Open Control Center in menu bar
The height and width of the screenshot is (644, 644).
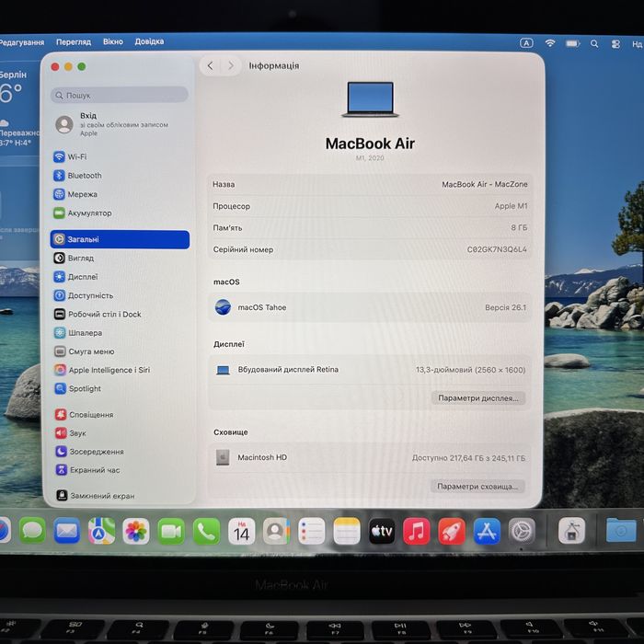615,44
